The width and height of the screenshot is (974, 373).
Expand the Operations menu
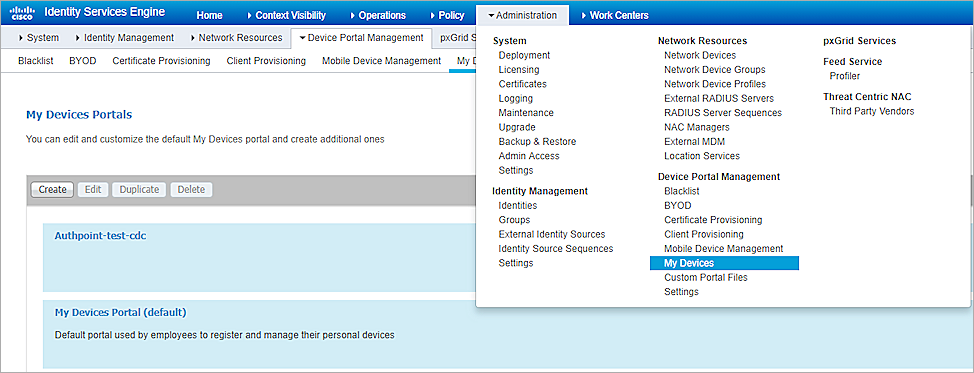pos(378,16)
